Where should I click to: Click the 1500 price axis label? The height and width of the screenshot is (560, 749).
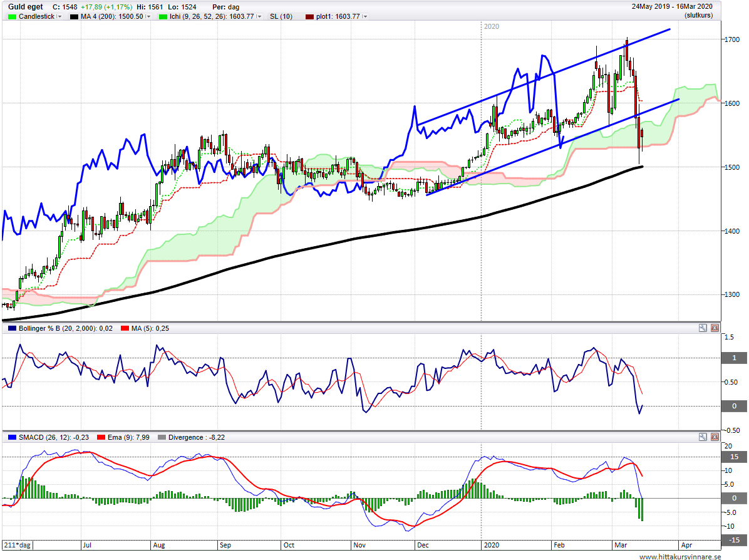tap(732, 167)
